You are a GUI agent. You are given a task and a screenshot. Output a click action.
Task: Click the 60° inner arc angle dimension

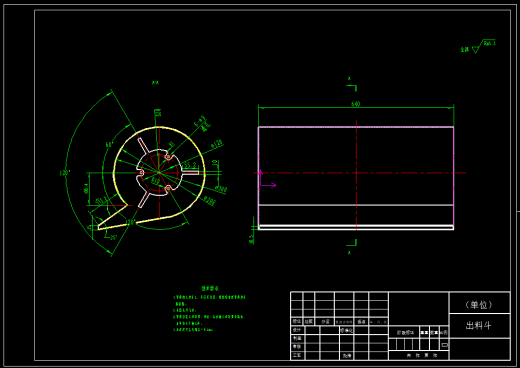[109, 145]
